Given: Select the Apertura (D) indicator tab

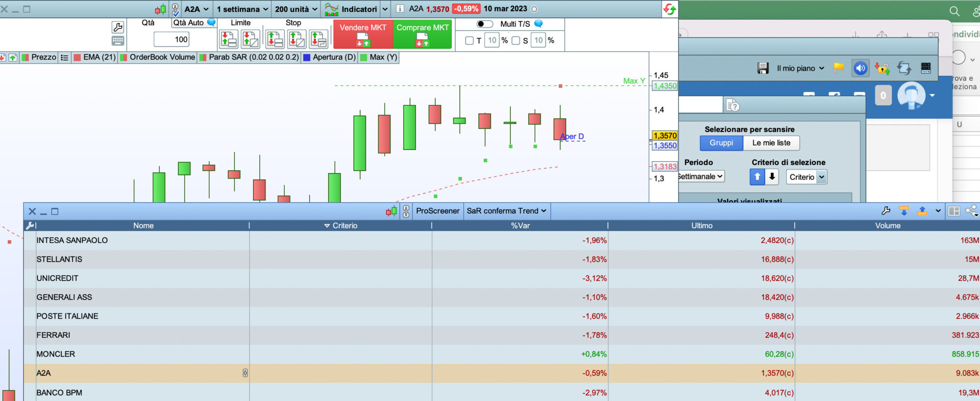Looking at the screenshot, I should click(330, 57).
